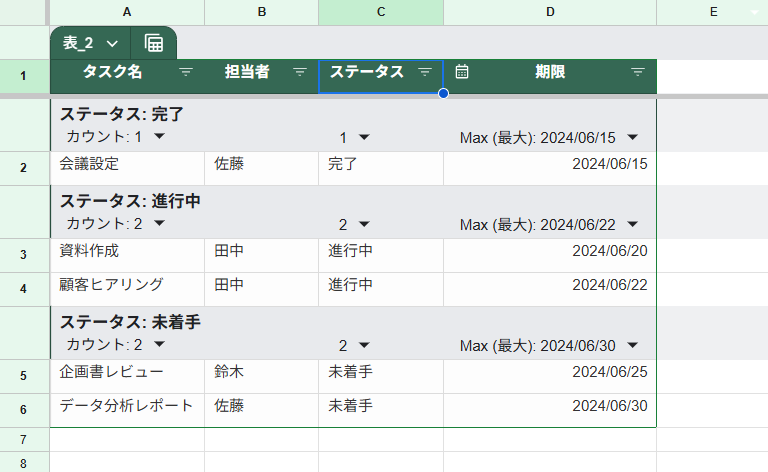This screenshot has width=768, height=472.
Task: Select row 4 header number
Action: [x=23, y=289]
